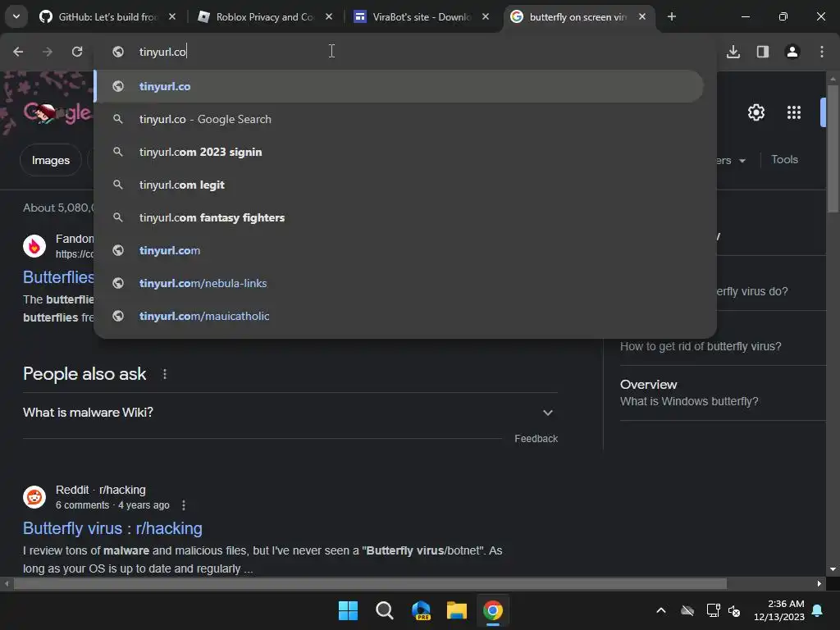The height and width of the screenshot is (630, 840).
Task: Close the Roblox Privacy tab
Action: [329, 16]
